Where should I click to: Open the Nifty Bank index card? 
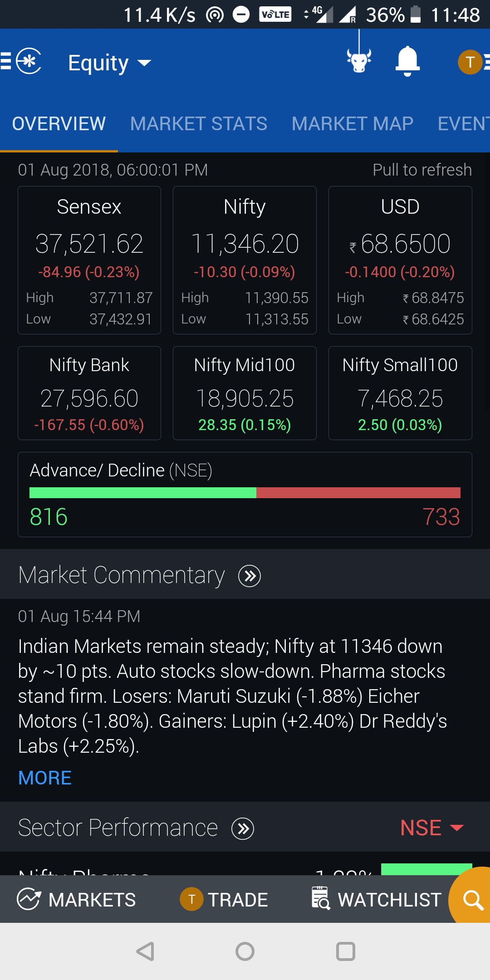[89, 393]
